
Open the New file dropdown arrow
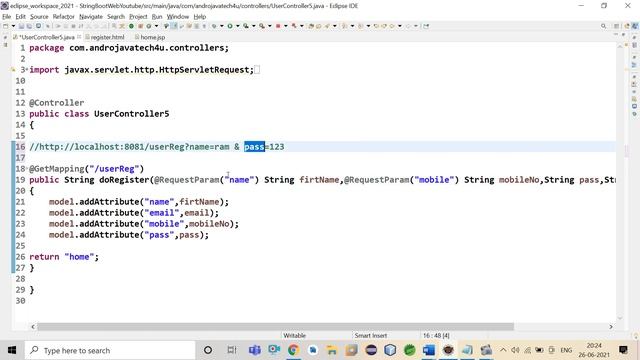pos(13,26)
